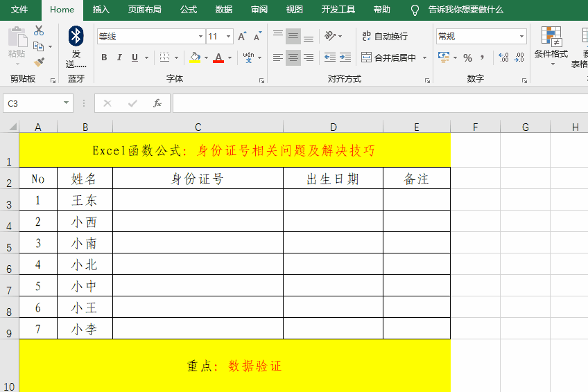Click the Bluetooth send icon
The width and height of the screenshot is (588, 392).
(76, 36)
